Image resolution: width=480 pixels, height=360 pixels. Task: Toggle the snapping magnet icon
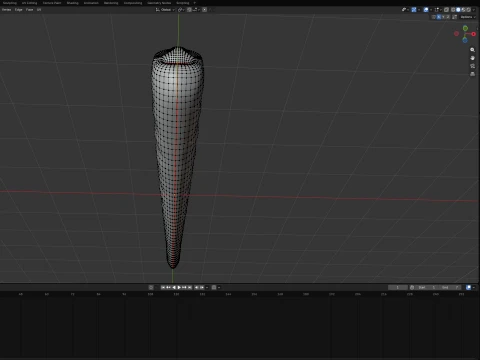[x=189, y=10]
